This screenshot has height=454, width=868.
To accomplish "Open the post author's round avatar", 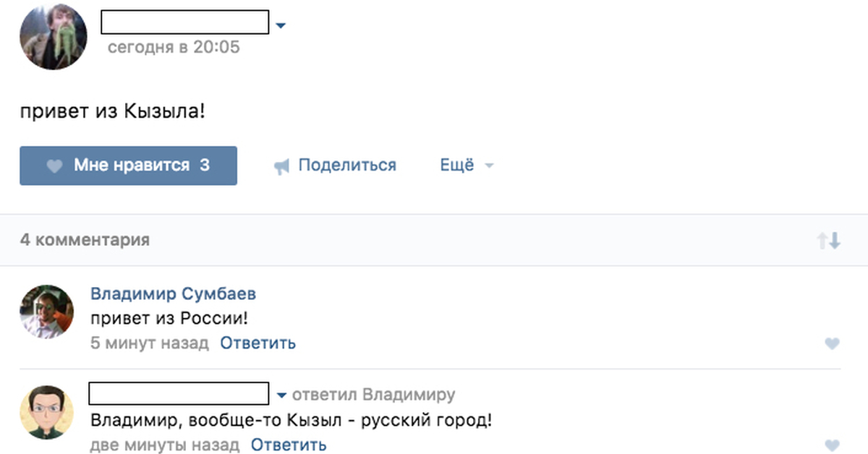I will coord(54,36).
